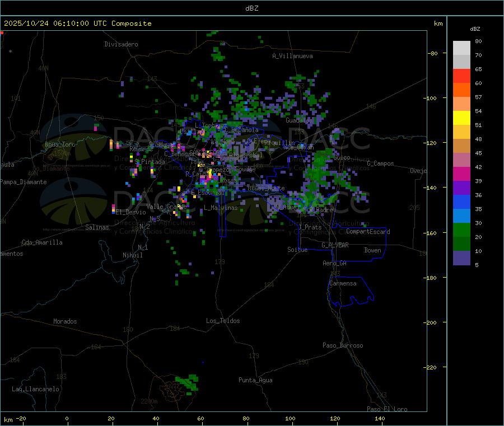Click the A_Villanueva location label
Screen dimensions: 504x426
click(292, 56)
